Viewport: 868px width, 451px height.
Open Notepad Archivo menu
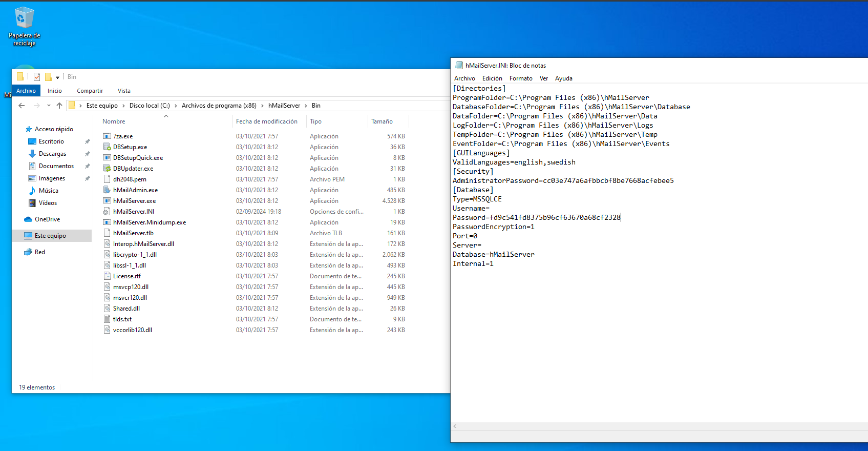pyautogui.click(x=464, y=78)
